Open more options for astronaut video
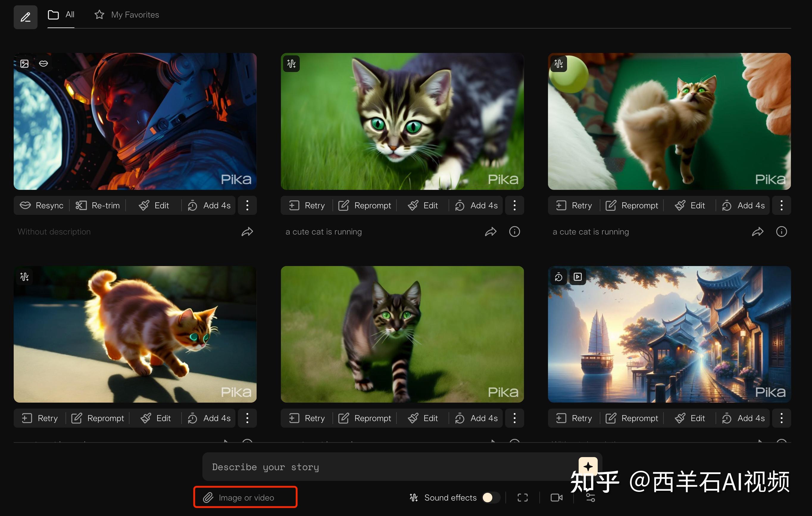 tap(247, 205)
